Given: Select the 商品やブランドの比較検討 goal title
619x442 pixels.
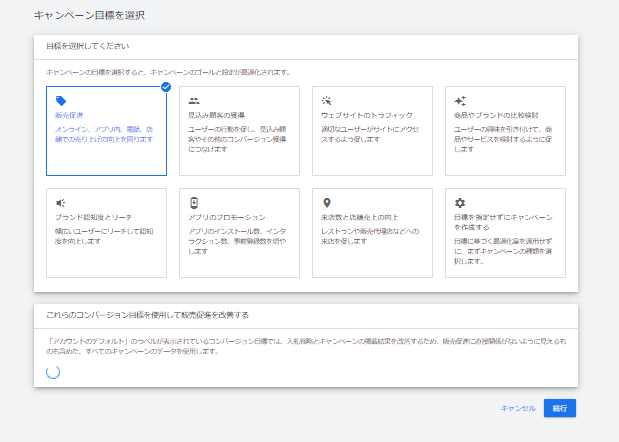Looking at the screenshot, I should [496, 115].
